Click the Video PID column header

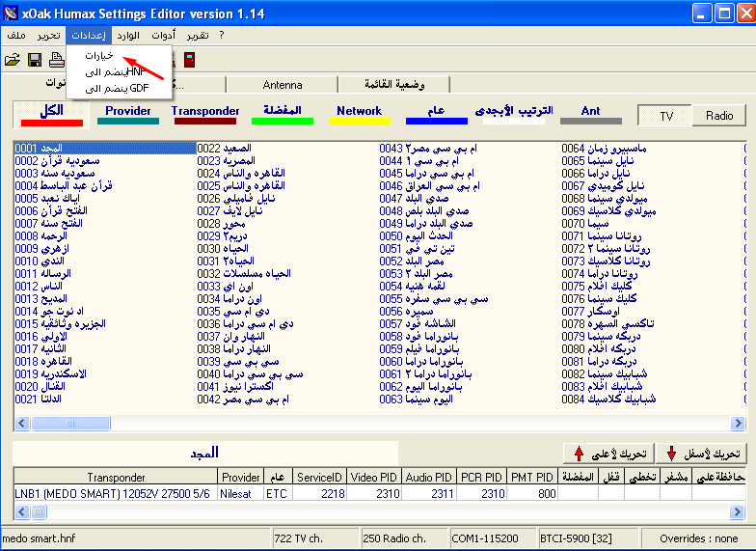tap(374, 477)
